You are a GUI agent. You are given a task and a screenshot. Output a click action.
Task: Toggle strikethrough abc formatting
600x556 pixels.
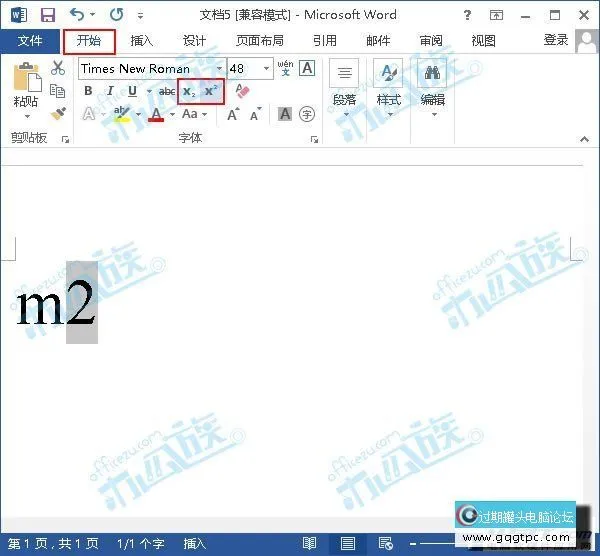pos(167,91)
